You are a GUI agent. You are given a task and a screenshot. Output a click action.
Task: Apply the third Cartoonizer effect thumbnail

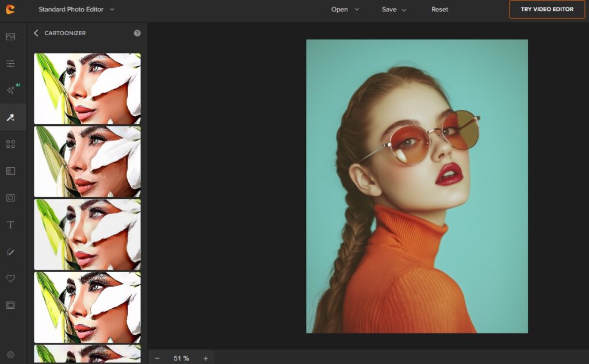coord(87,235)
